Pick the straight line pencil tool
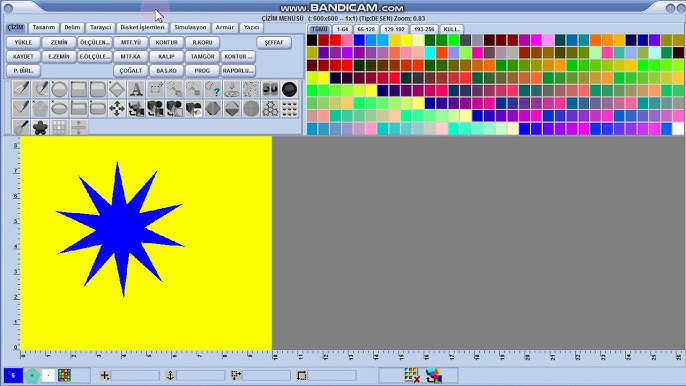Image resolution: width=686 pixels, height=386 pixels. pos(21,108)
